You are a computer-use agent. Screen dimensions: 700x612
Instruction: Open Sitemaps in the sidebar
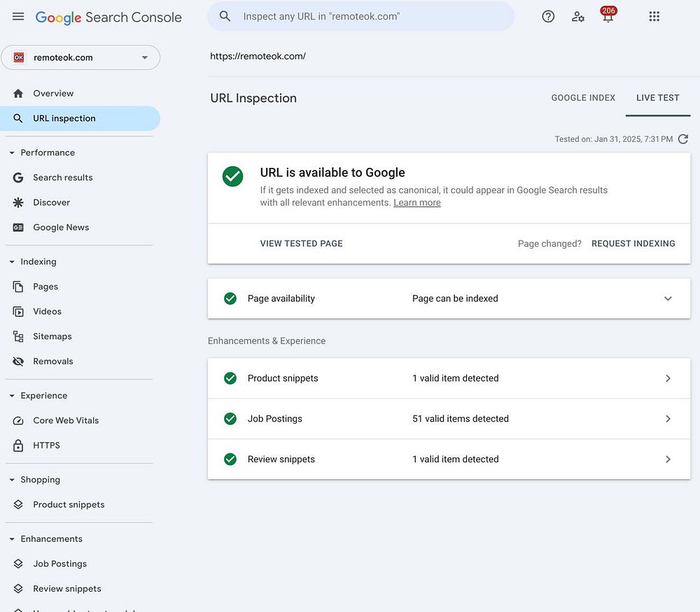[x=52, y=336]
